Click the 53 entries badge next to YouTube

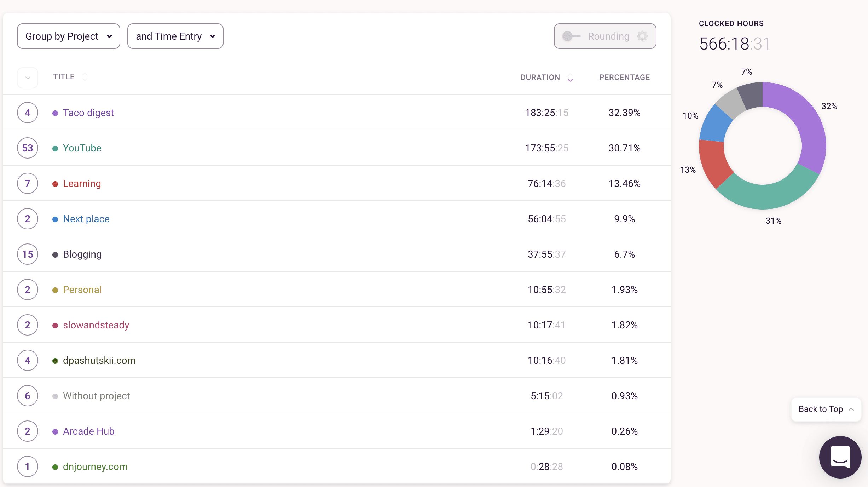27,148
